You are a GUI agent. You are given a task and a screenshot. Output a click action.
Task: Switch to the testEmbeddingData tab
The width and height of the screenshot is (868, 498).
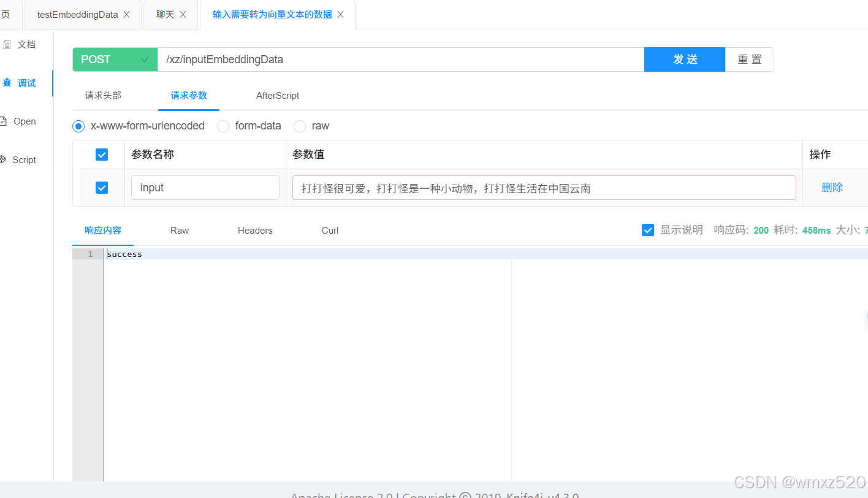point(77,15)
